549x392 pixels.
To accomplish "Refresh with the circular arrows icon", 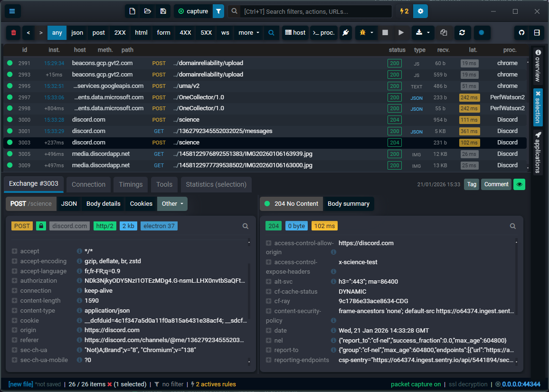I will tap(462, 33).
